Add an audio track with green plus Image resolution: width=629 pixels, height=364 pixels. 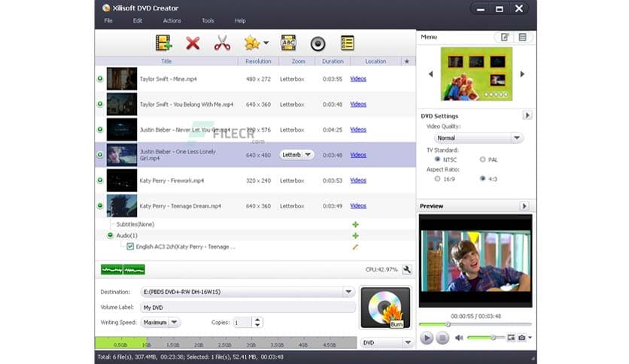click(355, 235)
